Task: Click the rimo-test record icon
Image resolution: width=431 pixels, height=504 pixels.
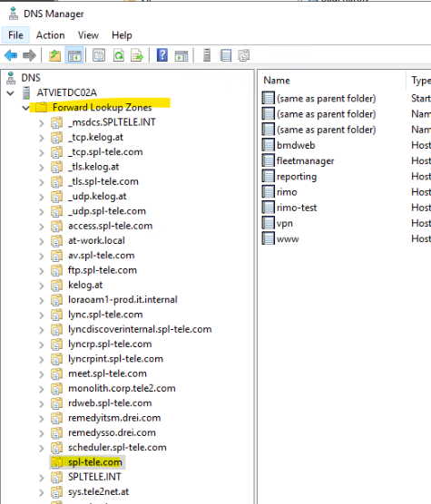Action: click(x=268, y=208)
